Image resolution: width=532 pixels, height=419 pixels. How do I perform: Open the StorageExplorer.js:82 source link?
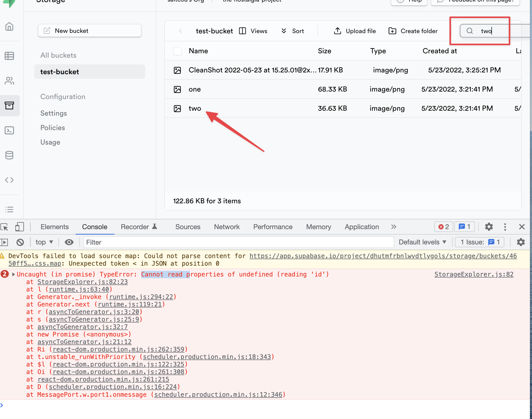point(474,274)
